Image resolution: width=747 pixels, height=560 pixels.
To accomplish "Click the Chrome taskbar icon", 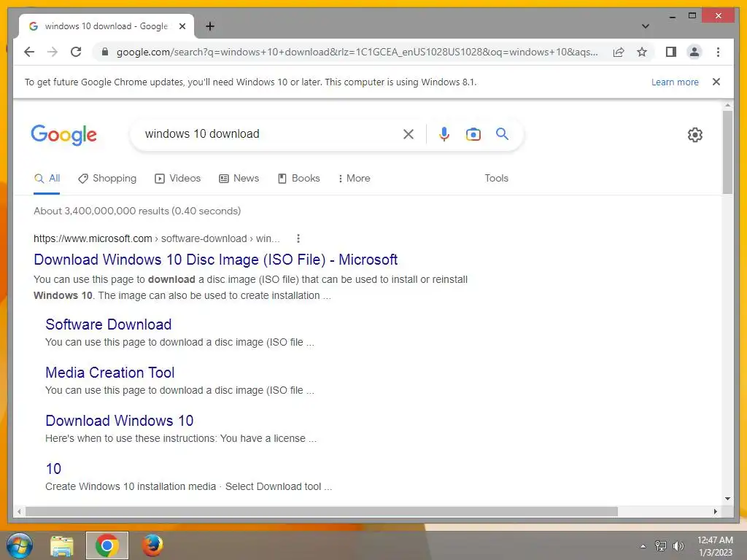I will [107, 545].
